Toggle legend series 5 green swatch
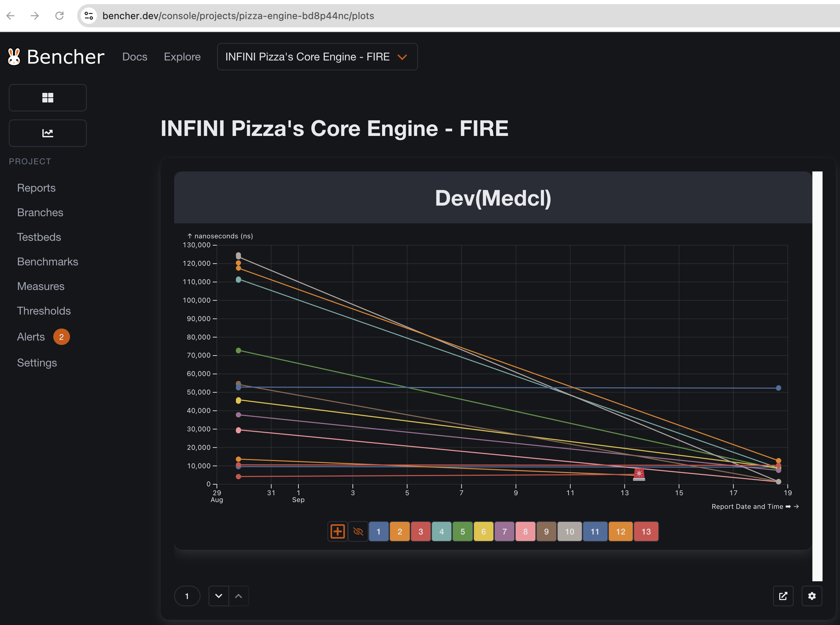This screenshot has height=625, width=840. 463,531
